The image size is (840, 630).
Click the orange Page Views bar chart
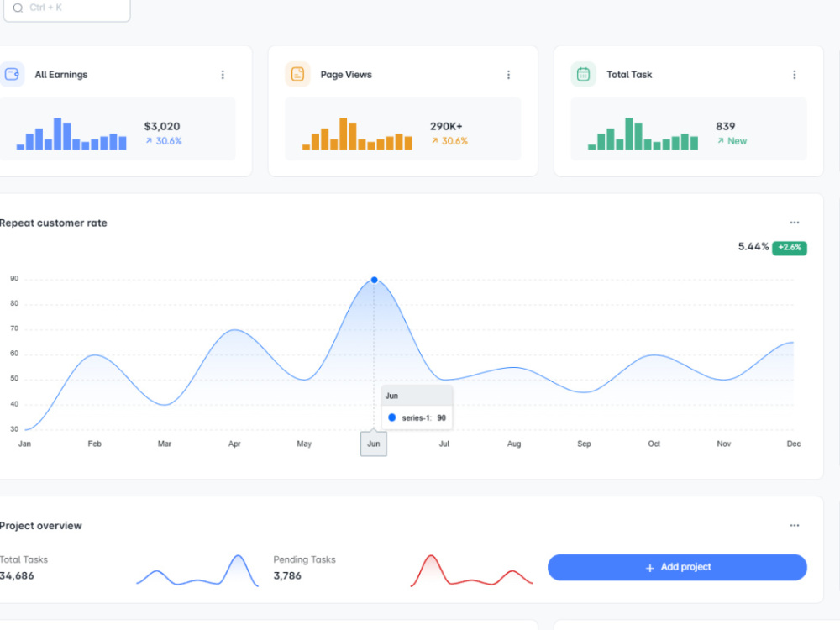point(357,134)
